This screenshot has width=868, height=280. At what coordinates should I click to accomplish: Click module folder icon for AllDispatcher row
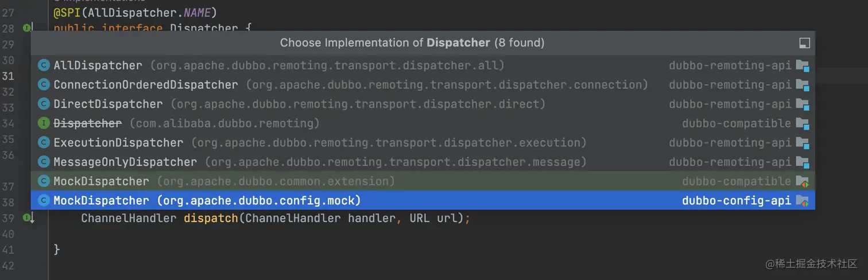point(802,65)
